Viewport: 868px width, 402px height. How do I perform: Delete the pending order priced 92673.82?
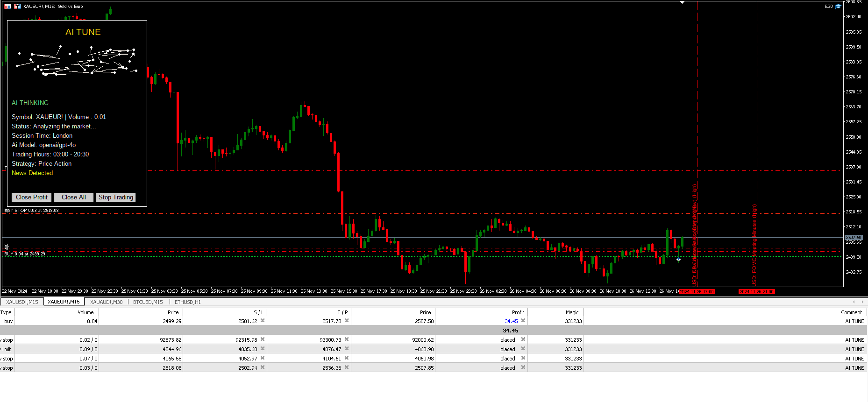523,339
